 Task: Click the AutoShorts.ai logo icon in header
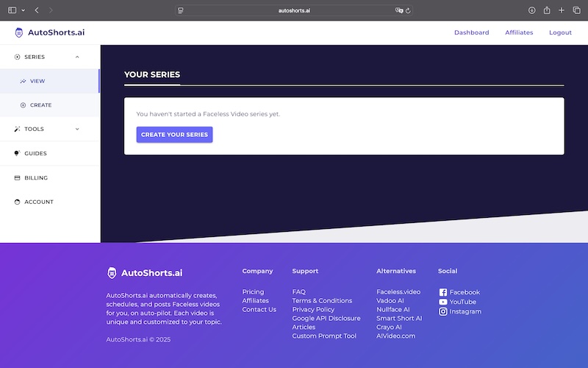tap(19, 32)
